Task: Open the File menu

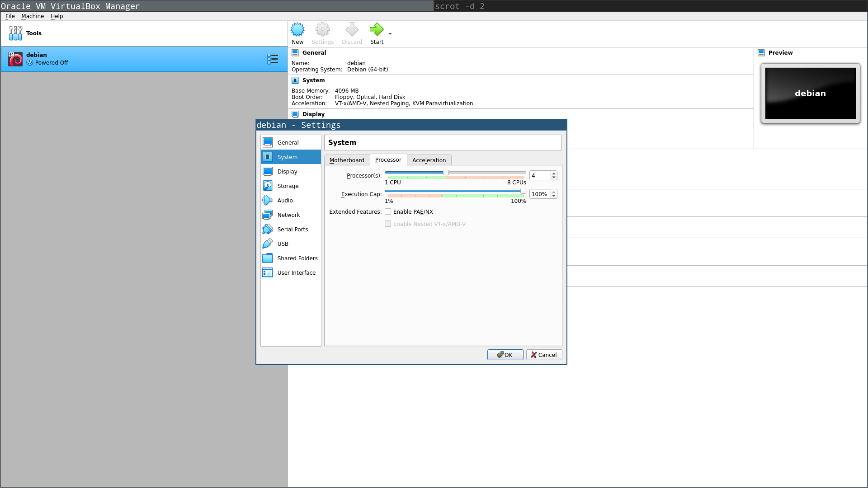Action: click(10, 16)
